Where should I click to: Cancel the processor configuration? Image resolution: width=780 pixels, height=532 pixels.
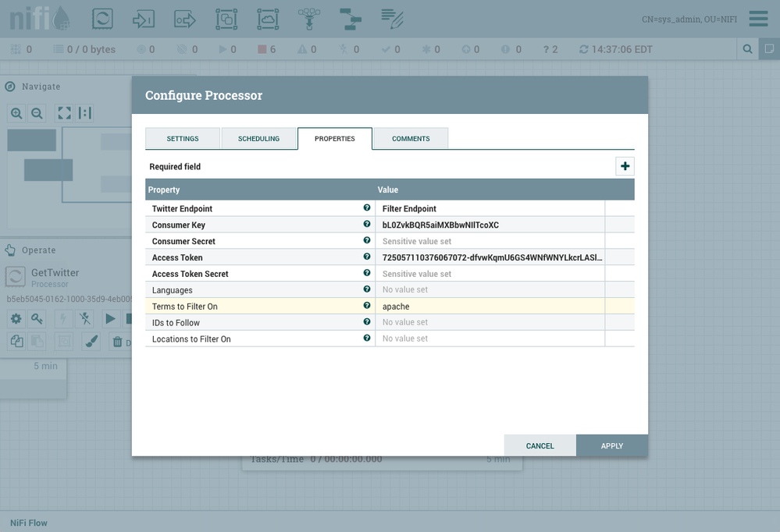pos(540,445)
